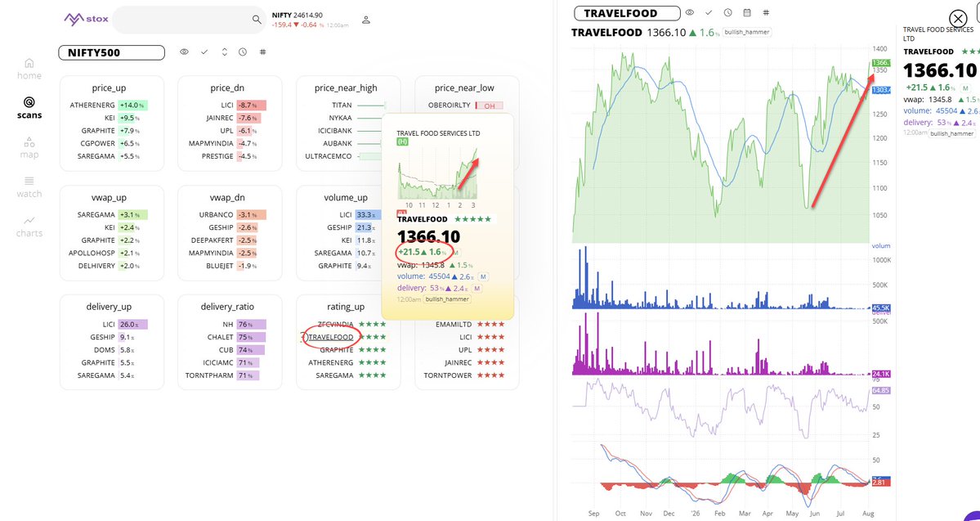
Task: Select ATHERENERG in price_up list
Action: point(92,105)
